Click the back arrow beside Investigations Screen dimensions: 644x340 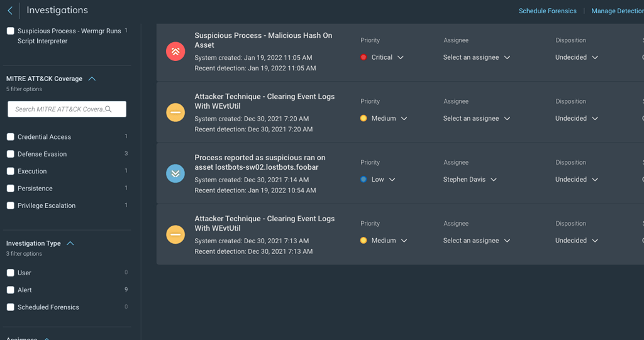coord(10,11)
